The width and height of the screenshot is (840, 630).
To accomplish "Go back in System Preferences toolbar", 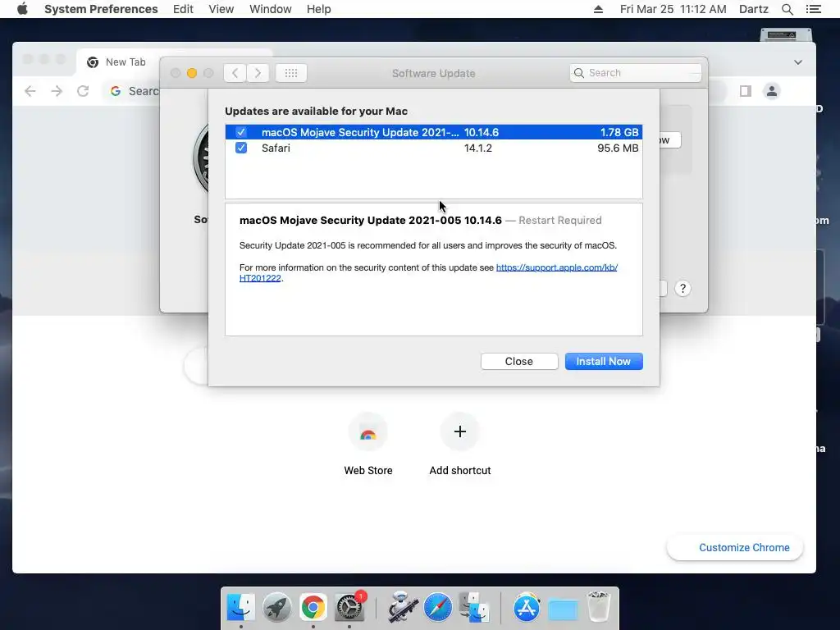I will (x=235, y=73).
